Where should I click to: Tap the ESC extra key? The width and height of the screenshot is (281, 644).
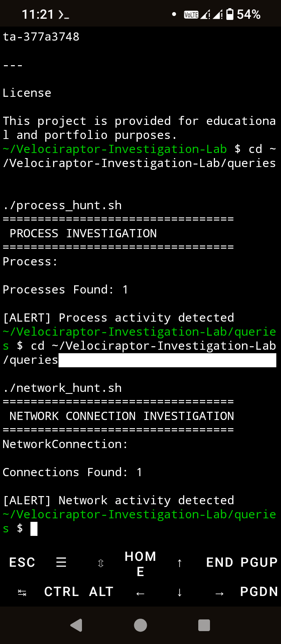pos(22,562)
